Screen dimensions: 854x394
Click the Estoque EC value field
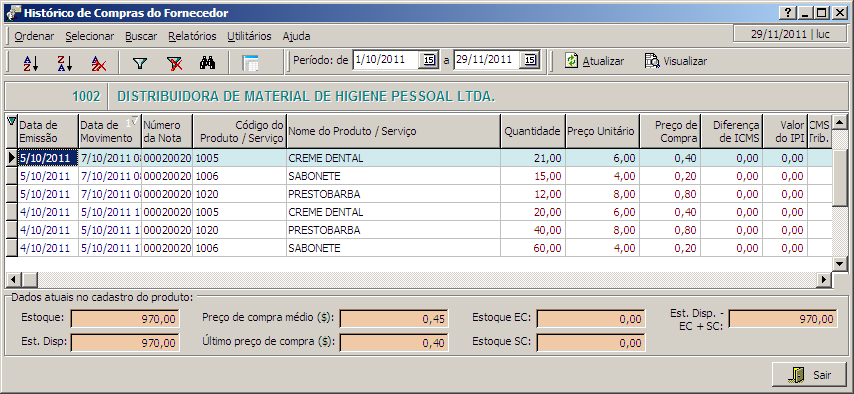591,318
